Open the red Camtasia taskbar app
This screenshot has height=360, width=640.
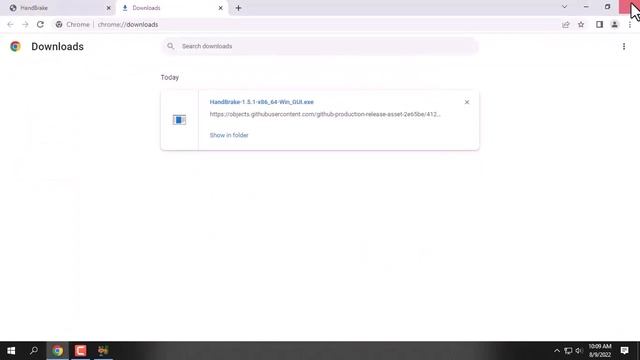pos(80,351)
